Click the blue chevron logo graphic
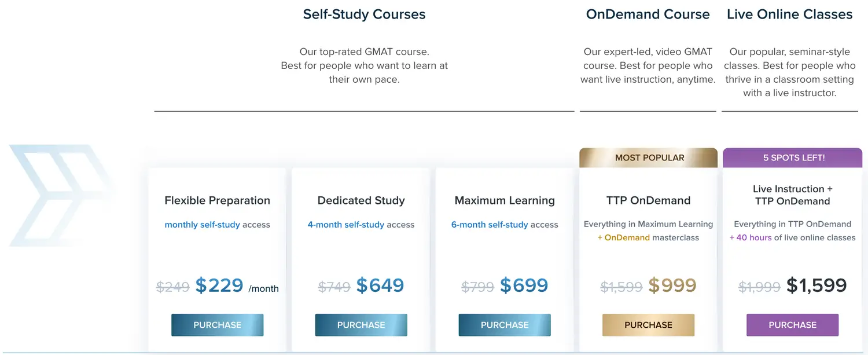The height and width of the screenshot is (355, 868). point(61,195)
